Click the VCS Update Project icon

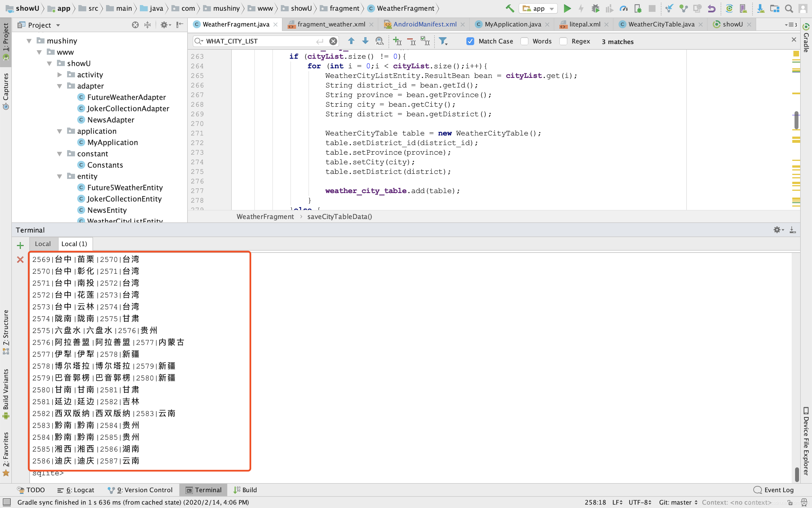669,8
